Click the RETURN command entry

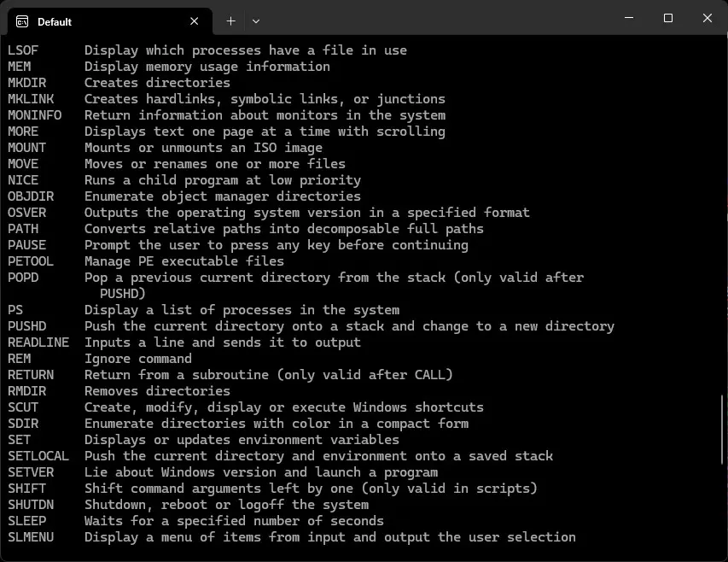pos(30,374)
